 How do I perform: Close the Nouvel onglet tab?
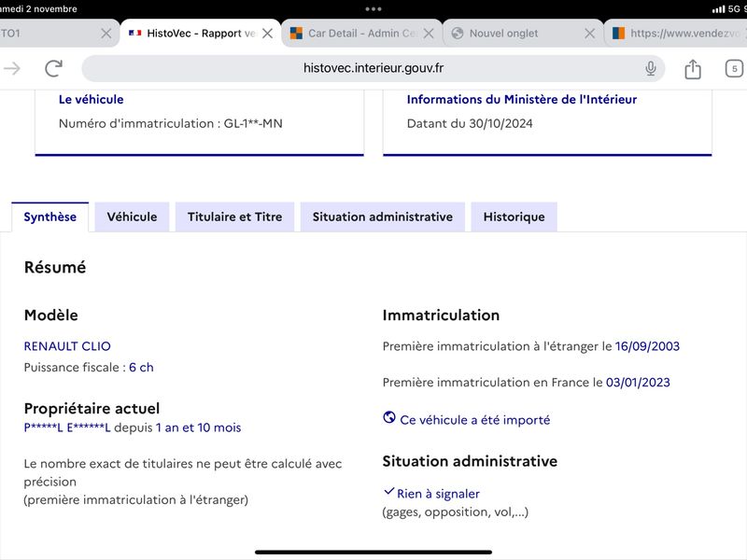click(589, 34)
